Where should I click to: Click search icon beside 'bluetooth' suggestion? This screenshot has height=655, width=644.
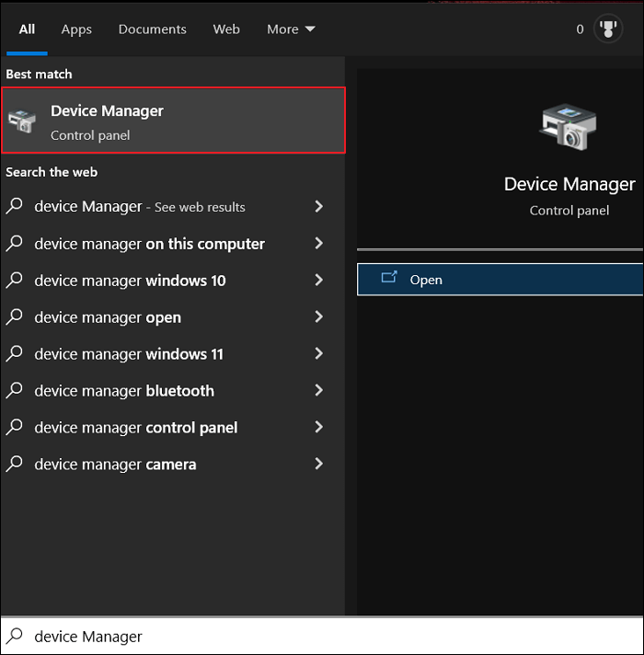[x=14, y=390]
